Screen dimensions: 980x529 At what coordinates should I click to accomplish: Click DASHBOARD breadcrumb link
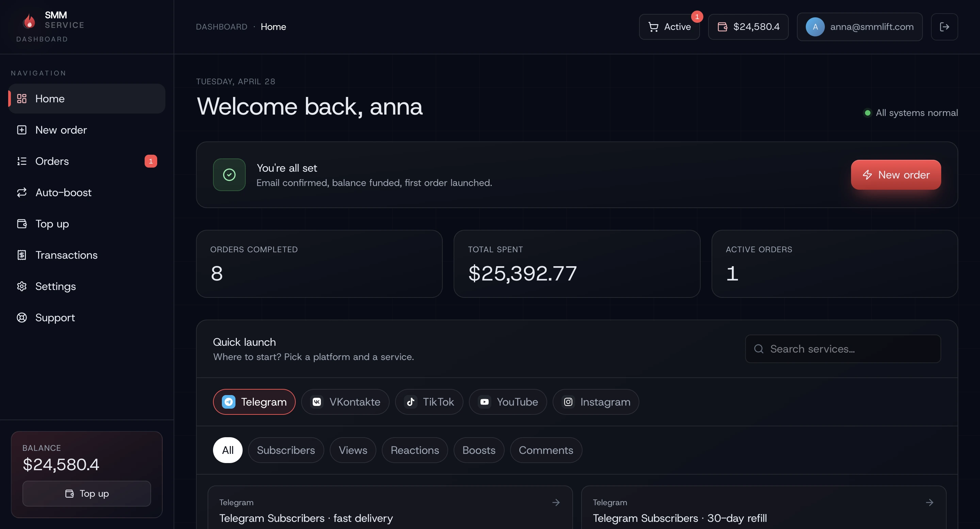(x=222, y=27)
